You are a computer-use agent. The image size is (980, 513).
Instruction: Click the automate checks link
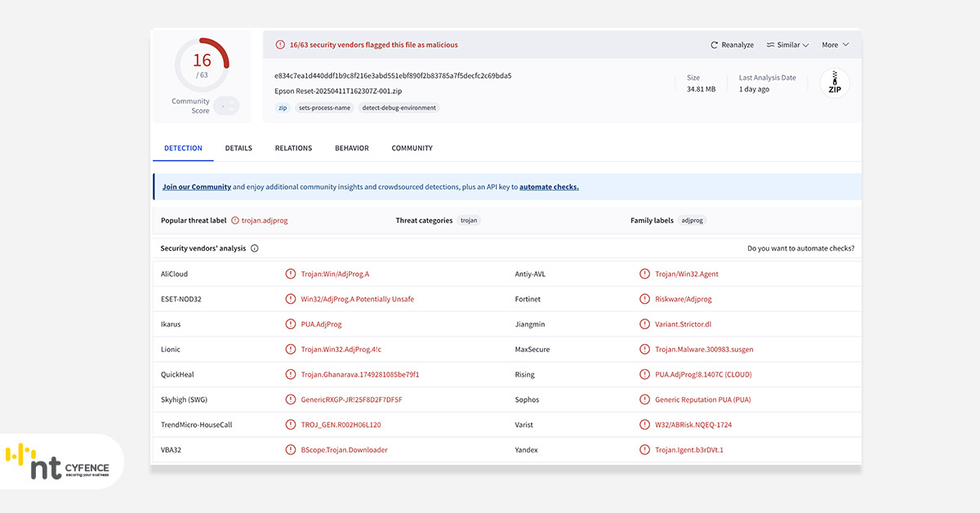pos(549,187)
